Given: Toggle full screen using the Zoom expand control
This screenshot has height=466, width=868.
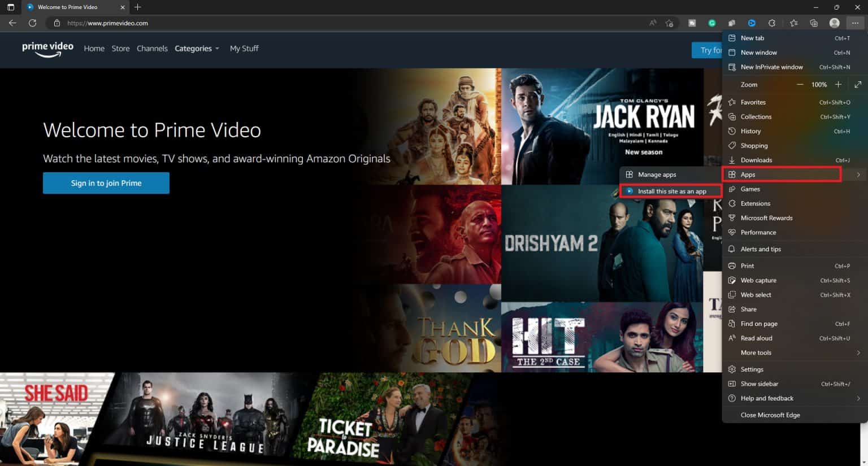Looking at the screenshot, I should coord(858,84).
